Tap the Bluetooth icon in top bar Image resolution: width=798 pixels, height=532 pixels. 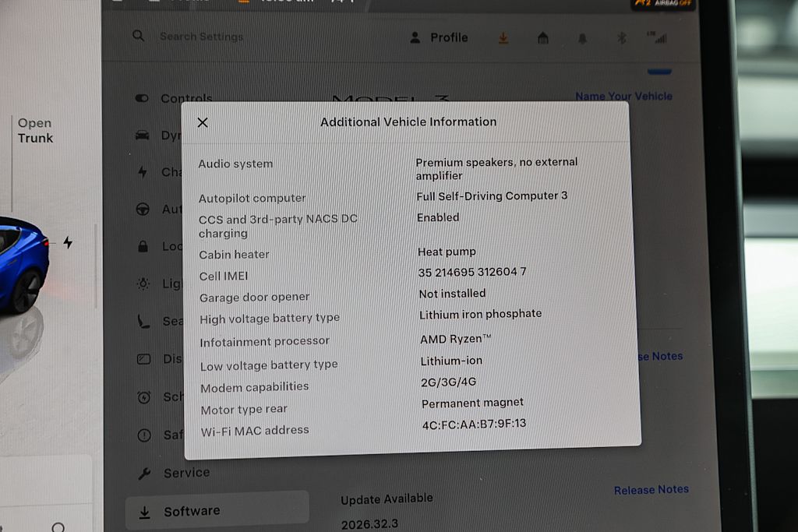point(621,38)
